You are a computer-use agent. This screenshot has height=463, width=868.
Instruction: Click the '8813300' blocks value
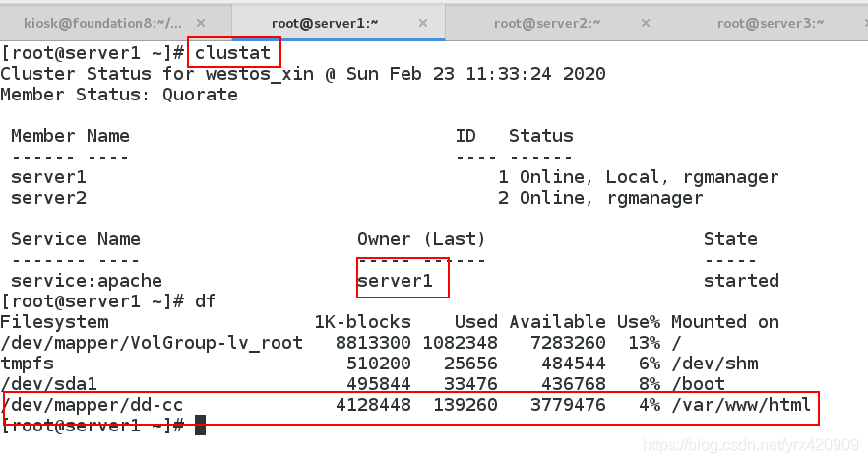coord(373,343)
